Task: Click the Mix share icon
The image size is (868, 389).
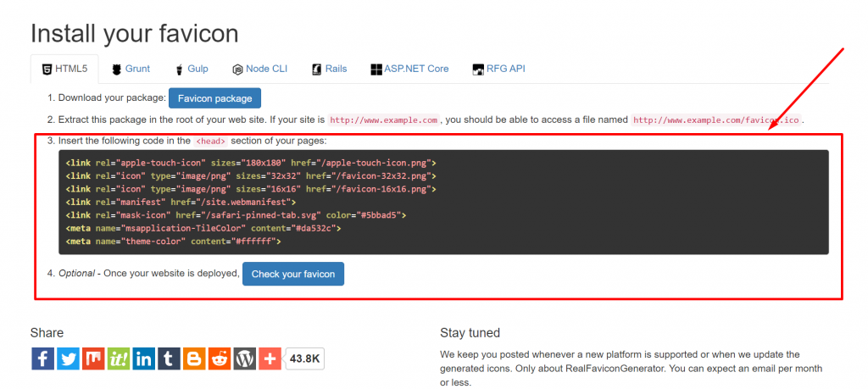Action: click(x=93, y=358)
